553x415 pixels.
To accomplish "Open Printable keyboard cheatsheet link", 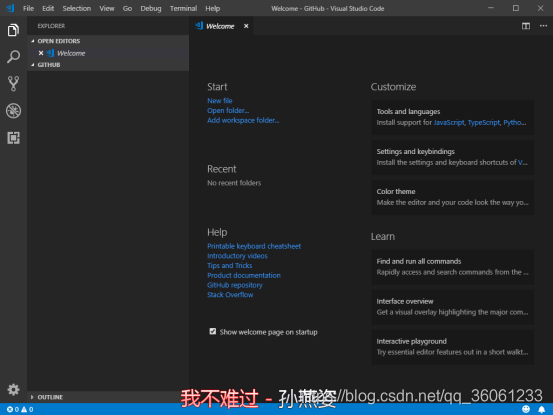I will (x=254, y=246).
